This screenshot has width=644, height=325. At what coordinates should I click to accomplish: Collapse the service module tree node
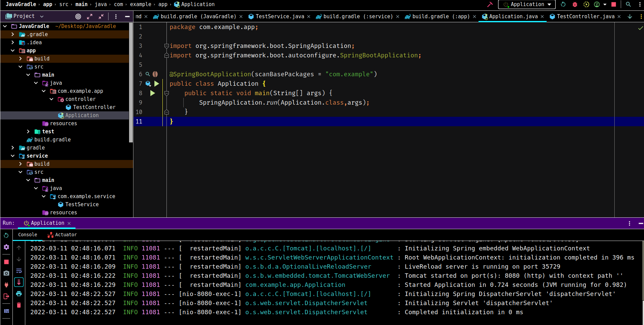[13, 156]
